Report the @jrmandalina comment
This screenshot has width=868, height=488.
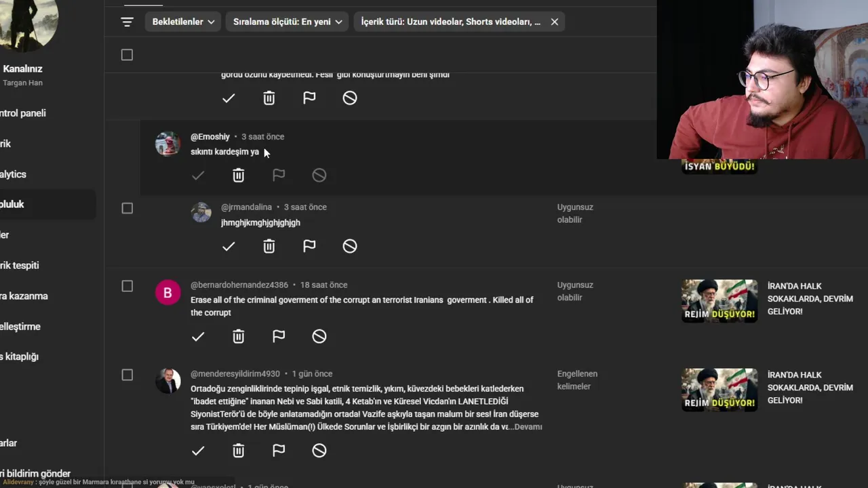pos(309,246)
